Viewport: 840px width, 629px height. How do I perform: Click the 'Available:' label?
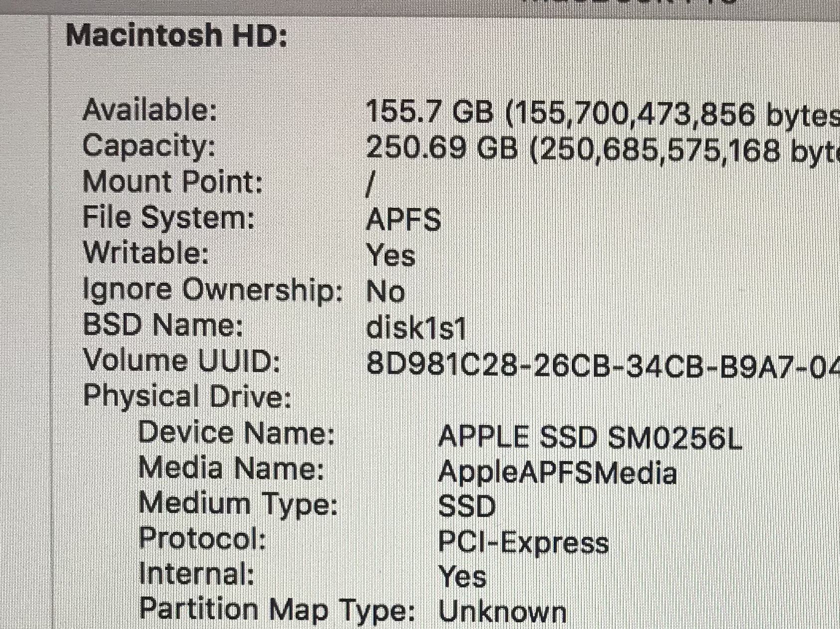coord(150,110)
